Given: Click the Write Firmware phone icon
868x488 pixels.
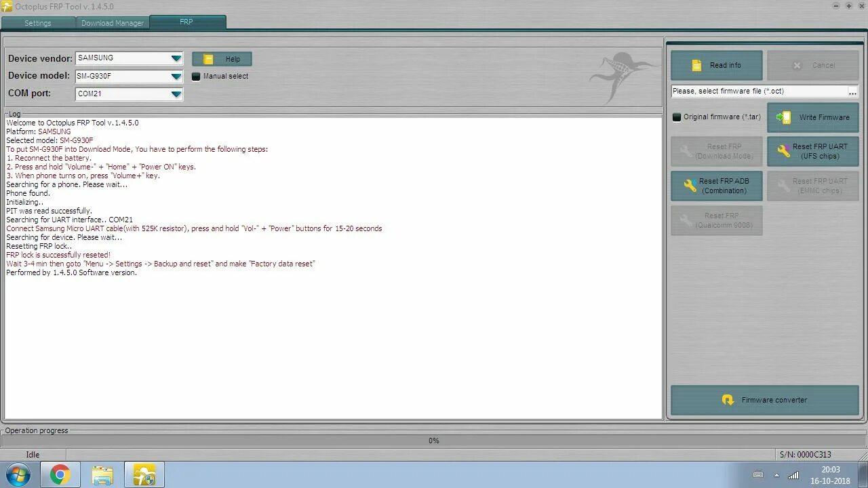Looking at the screenshot, I should (784, 117).
